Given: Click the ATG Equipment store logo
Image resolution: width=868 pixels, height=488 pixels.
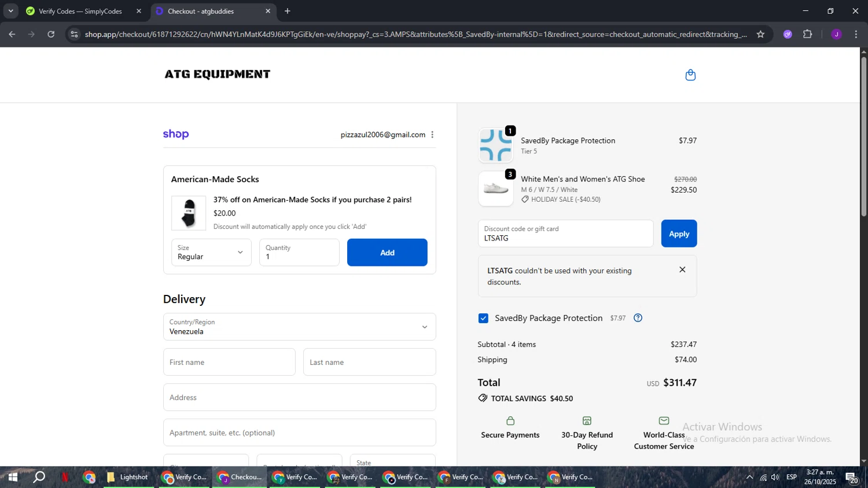Looking at the screenshot, I should click(x=218, y=74).
